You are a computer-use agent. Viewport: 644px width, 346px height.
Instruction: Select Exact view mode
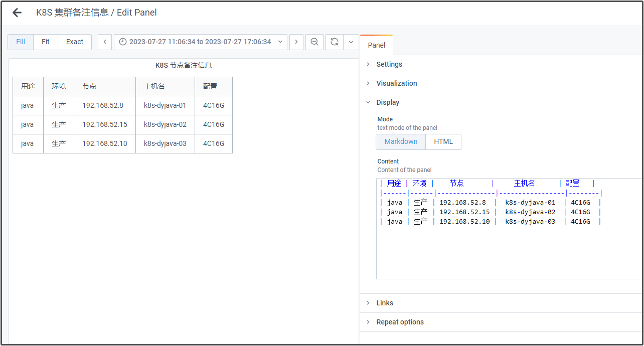pyautogui.click(x=75, y=42)
